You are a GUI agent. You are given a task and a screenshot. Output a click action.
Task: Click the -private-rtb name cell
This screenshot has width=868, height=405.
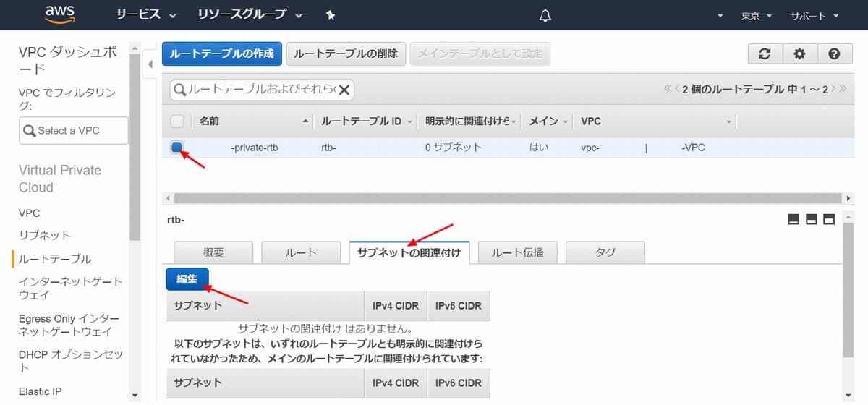[x=254, y=148]
